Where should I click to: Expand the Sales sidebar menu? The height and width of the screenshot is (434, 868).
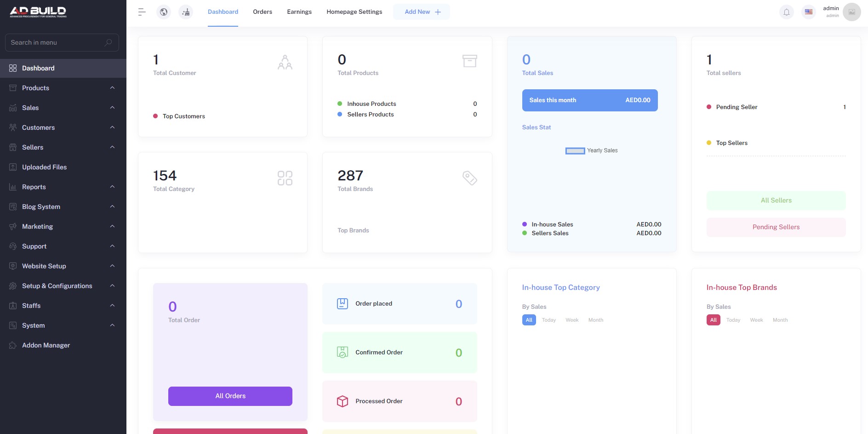click(63, 108)
